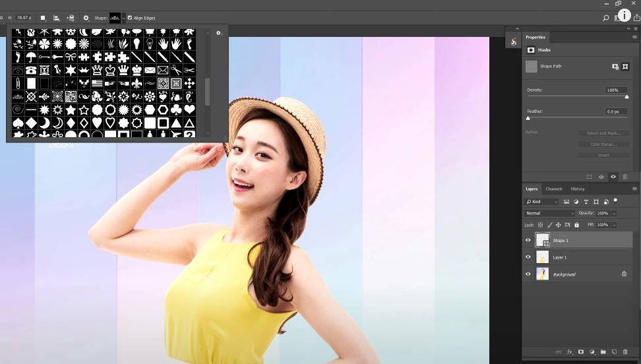Switch to the History tab

tap(578, 189)
